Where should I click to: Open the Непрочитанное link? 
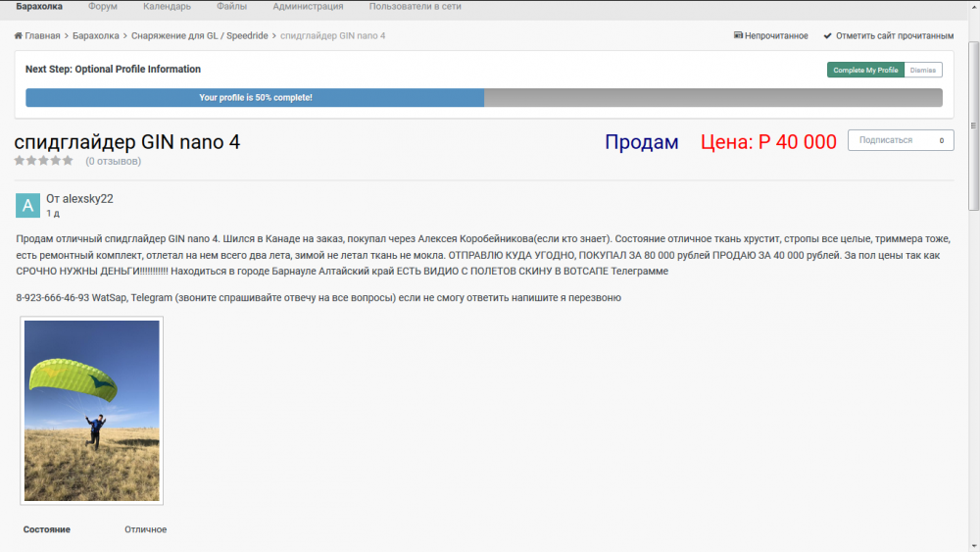[776, 35]
